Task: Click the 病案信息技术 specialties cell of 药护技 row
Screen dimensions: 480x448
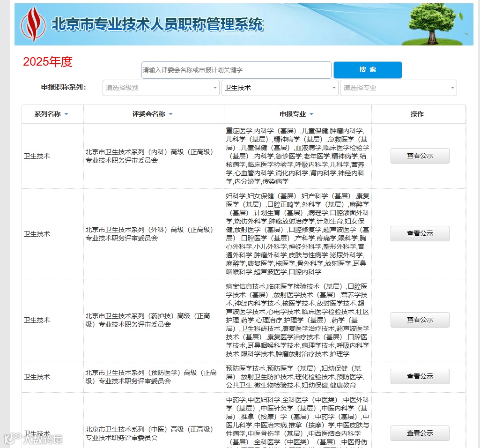Action: point(297,320)
